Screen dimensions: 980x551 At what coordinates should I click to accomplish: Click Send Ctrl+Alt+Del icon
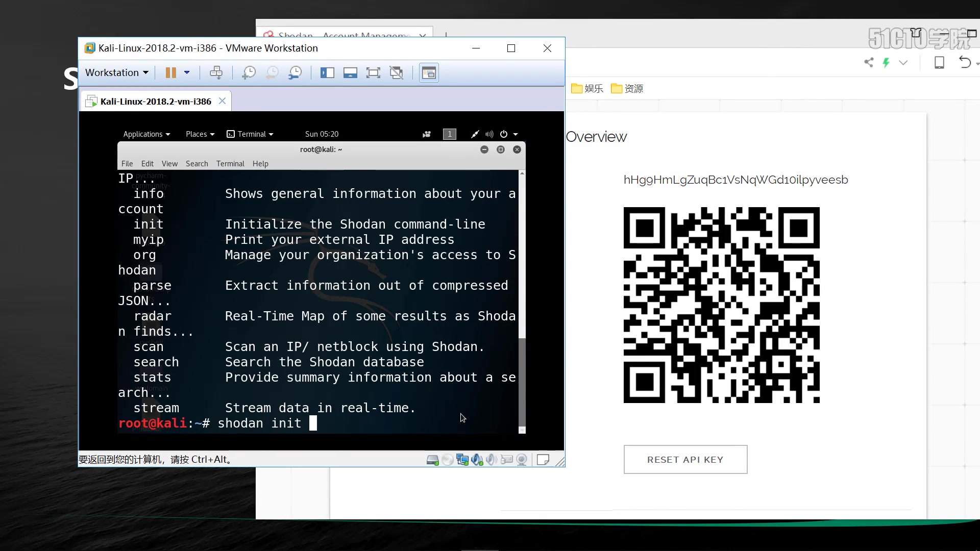coord(216,73)
